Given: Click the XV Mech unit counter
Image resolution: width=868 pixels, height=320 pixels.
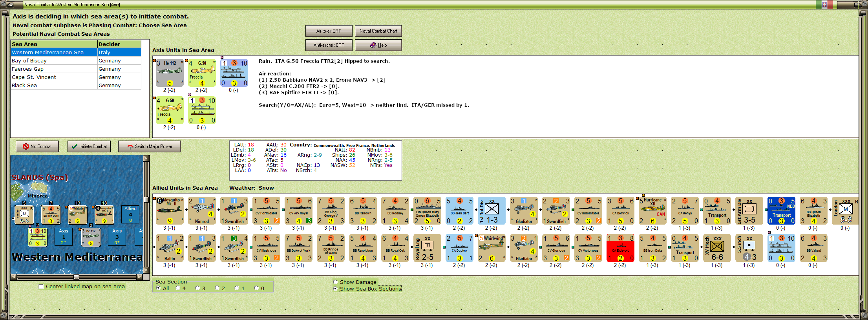Looking at the screenshot, I should click(717, 248).
